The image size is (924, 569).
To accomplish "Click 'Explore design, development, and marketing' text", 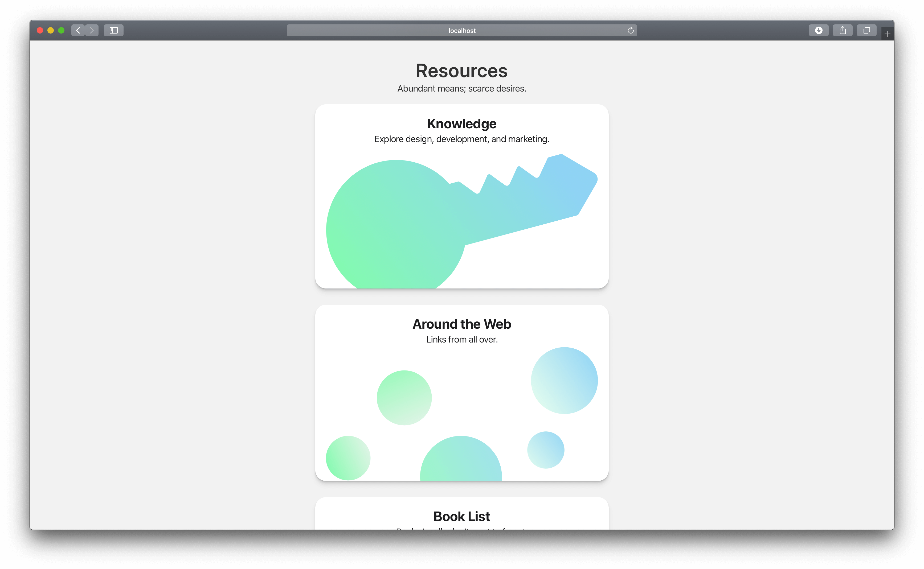I will (461, 139).
